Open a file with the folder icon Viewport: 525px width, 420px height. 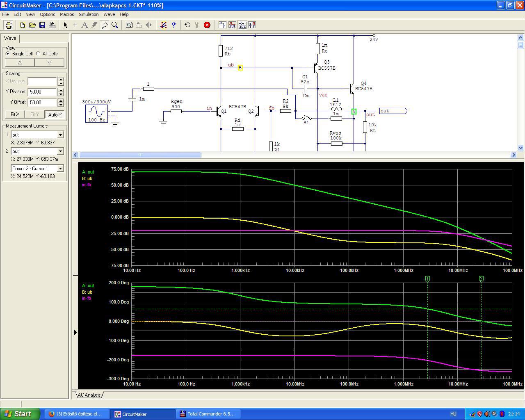[x=32, y=25]
